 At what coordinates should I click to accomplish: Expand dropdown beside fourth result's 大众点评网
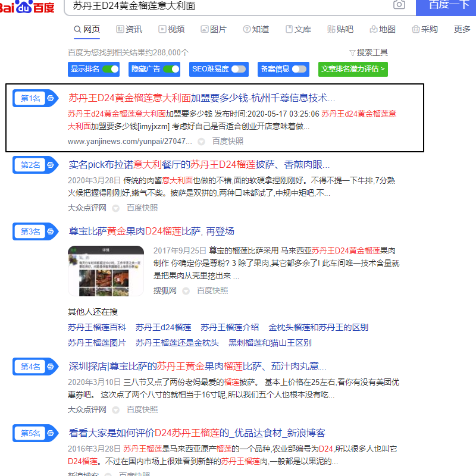[x=115, y=410]
